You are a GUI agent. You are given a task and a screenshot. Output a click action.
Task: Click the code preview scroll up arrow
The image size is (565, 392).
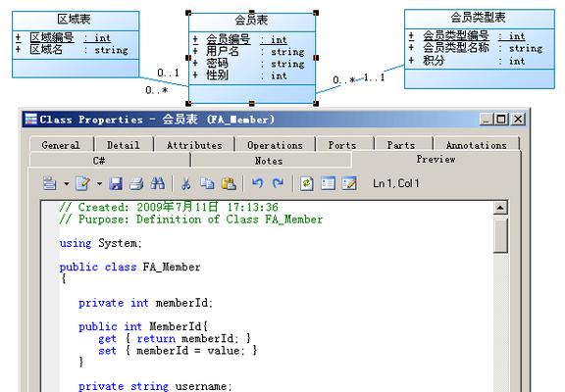click(500, 208)
